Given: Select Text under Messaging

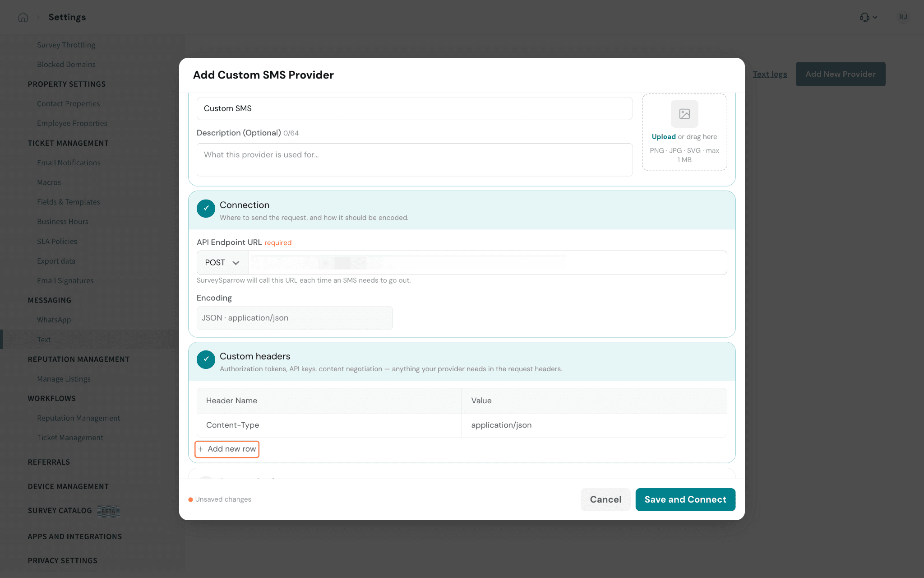Looking at the screenshot, I should pyautogui.click(x=44, y=340).
